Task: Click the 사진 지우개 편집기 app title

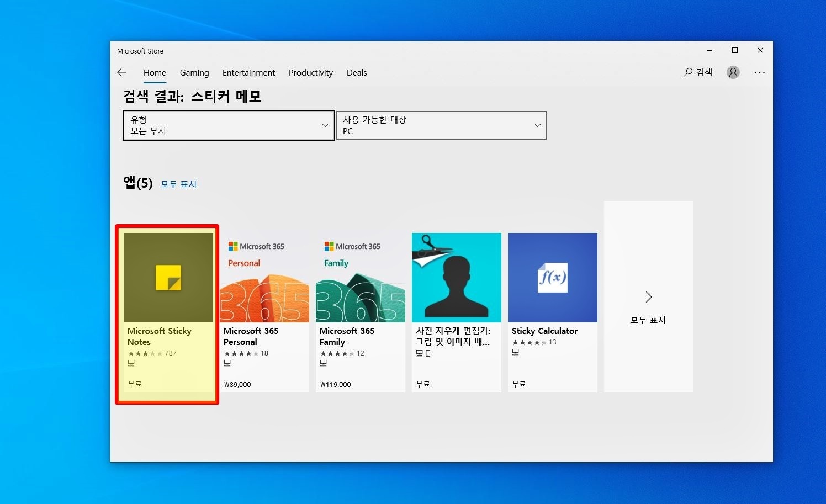Action: 453,336
